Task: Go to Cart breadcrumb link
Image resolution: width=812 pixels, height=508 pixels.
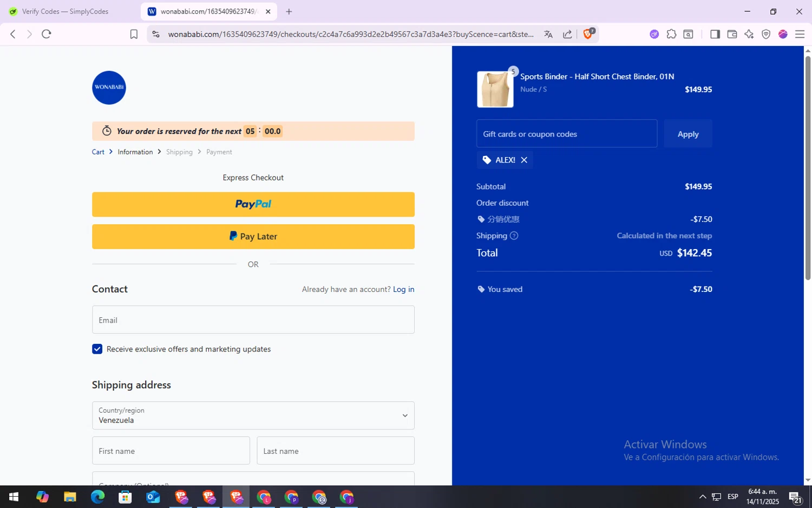Action: pyautogui.click(x=98, y=152)
